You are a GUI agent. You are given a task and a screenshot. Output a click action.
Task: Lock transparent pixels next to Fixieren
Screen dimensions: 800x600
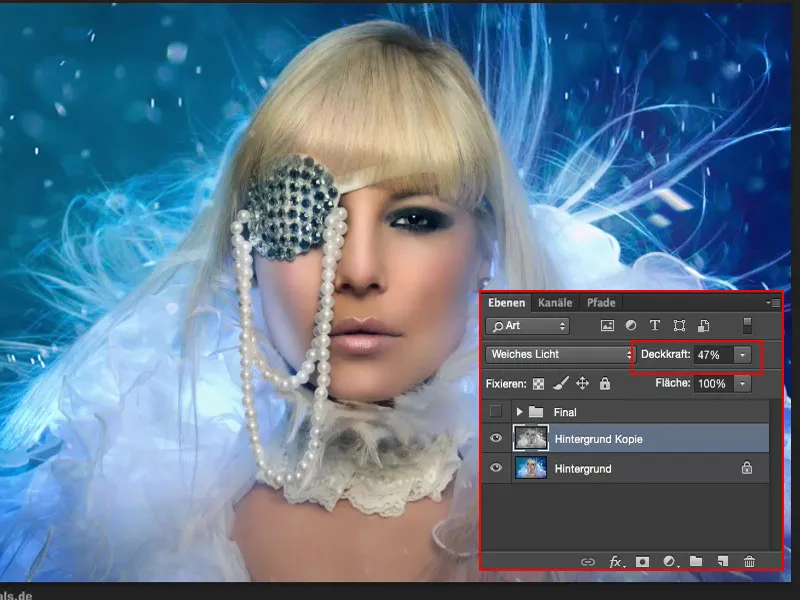coord(538,384)
